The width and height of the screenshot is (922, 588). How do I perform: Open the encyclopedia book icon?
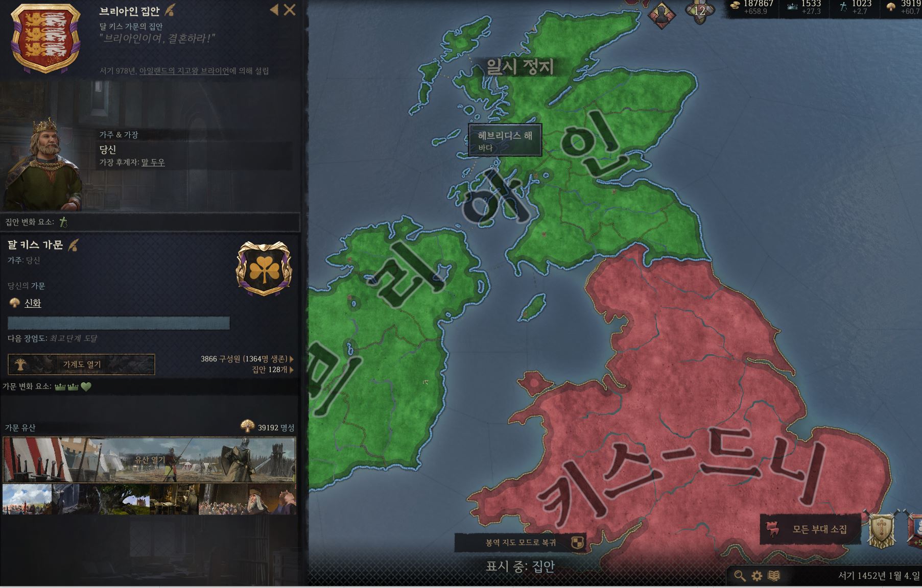pyautogui.click(x=774, y=576)
